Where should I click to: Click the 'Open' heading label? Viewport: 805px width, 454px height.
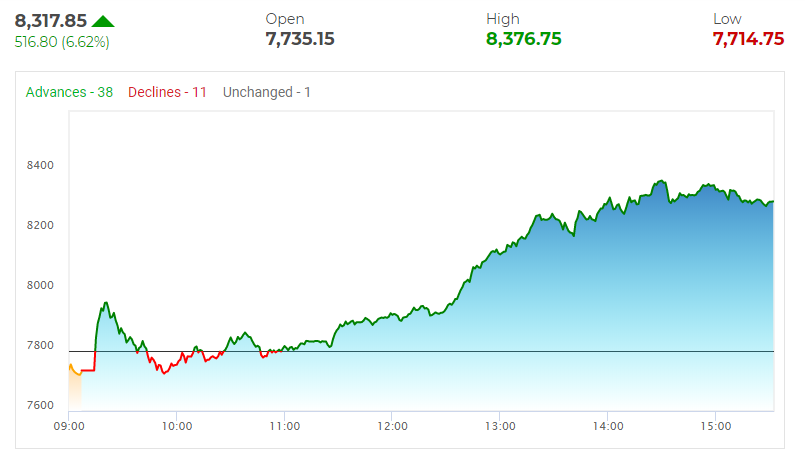[285, 19]
